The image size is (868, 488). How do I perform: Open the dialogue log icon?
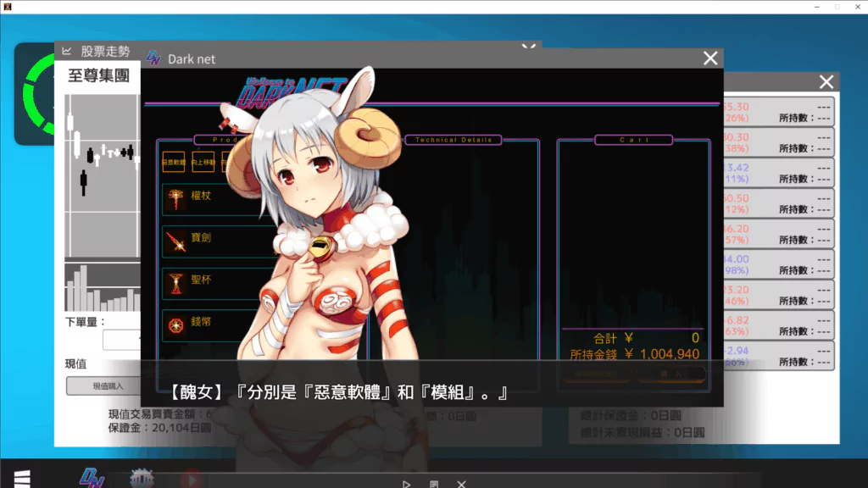pyautogui.click(x=434, y=484)
